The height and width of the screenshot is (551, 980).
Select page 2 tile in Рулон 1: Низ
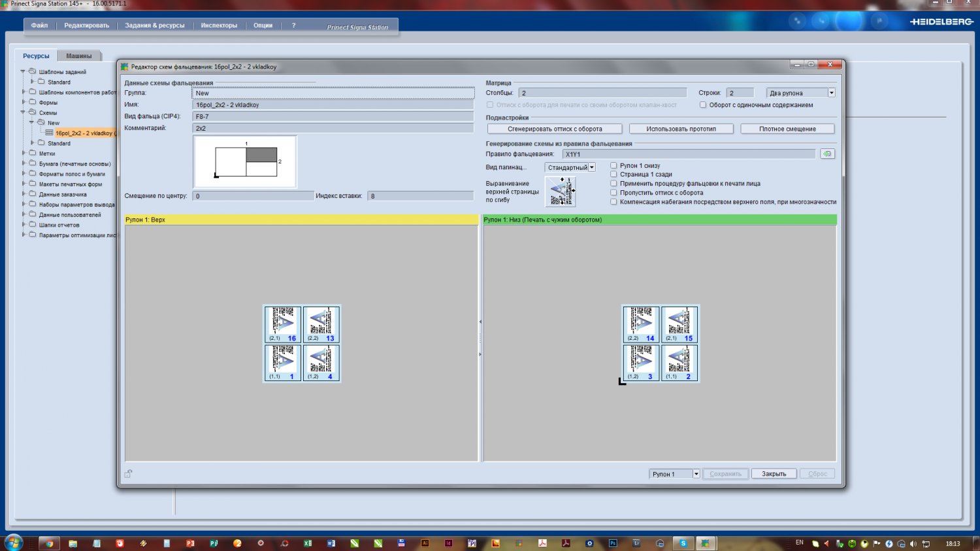point(679,363)
